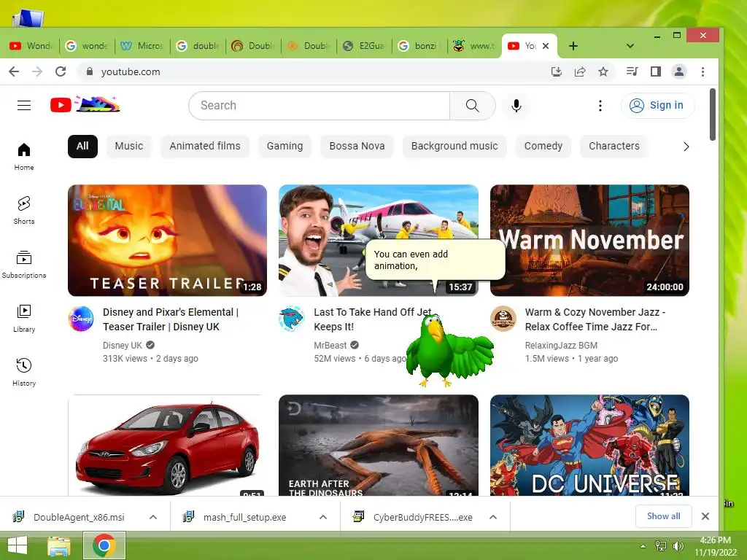Select the Comedy filter chip

(x=543, y=146)
